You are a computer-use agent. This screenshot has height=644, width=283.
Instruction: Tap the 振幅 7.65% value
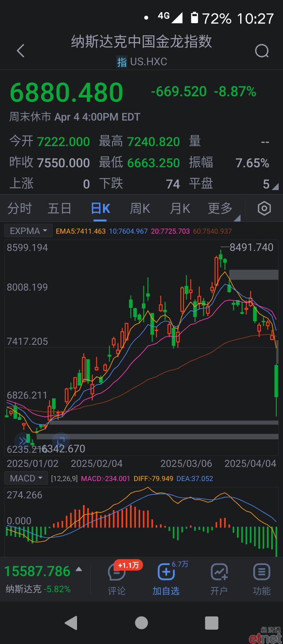(x=252, y=163)
